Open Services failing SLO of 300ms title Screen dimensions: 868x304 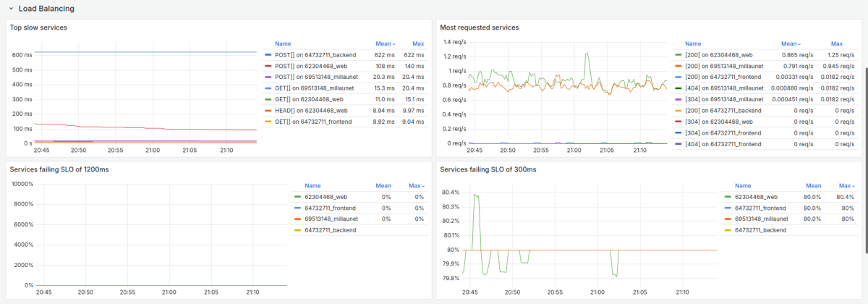coord(488,169)
